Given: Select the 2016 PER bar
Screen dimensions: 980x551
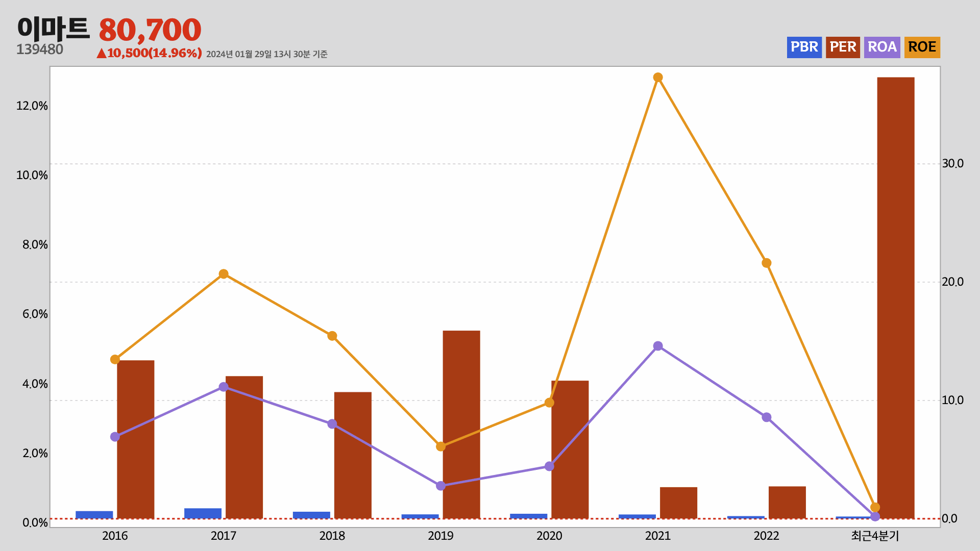Looking at the screenshot, I should (x=136, y=439).
